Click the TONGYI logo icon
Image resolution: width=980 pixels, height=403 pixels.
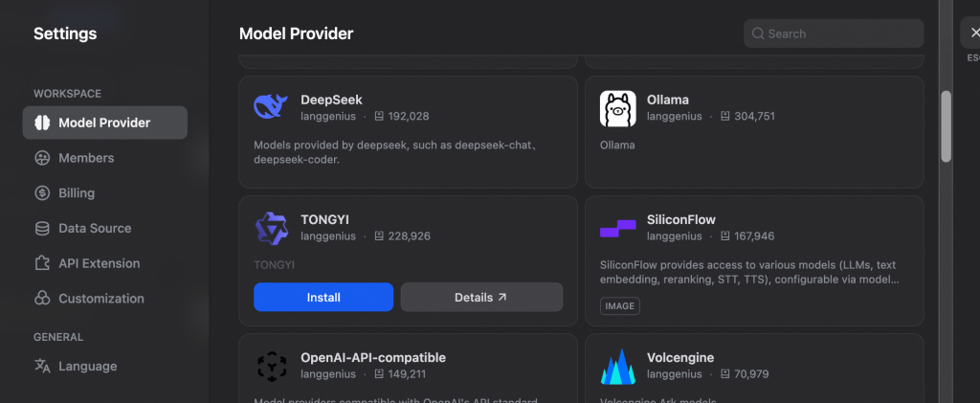coord(271,228)
